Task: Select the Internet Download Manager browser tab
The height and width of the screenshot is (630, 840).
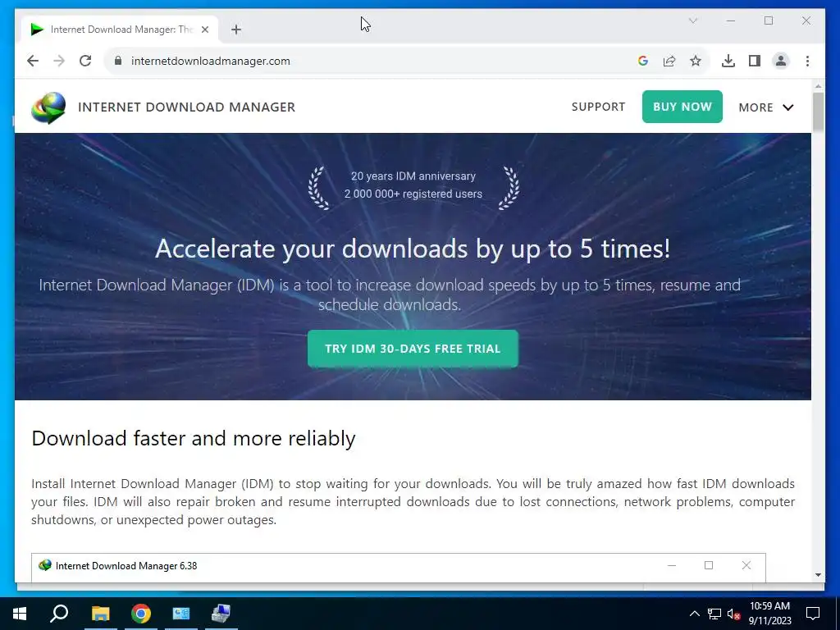Action: tap(119, 30)
